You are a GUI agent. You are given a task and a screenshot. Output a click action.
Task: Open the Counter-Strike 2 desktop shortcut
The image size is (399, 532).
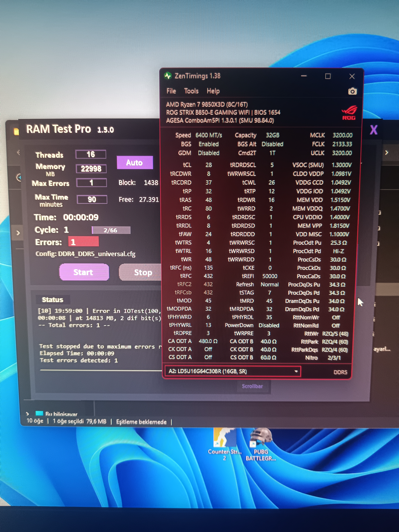point(224,444)
